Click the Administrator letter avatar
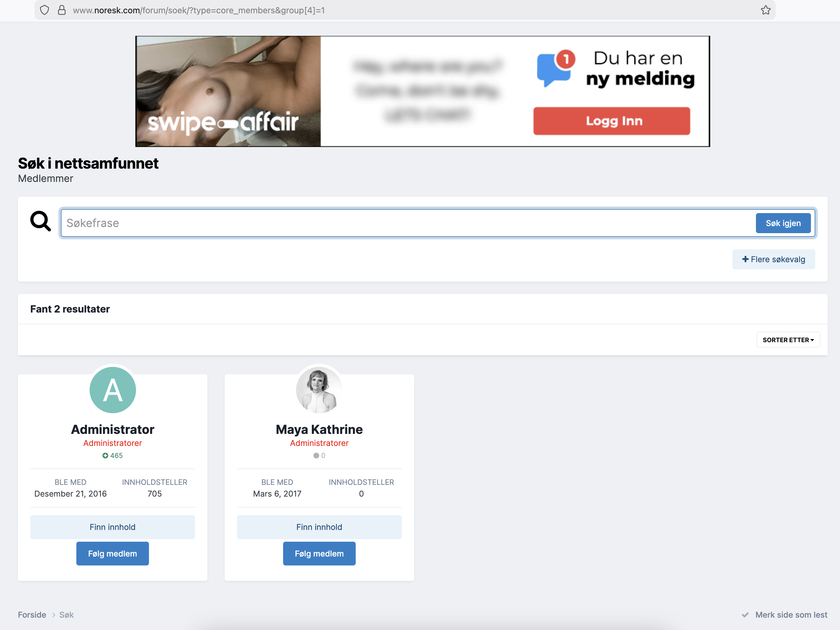840x630 pixels. [112, 390]
